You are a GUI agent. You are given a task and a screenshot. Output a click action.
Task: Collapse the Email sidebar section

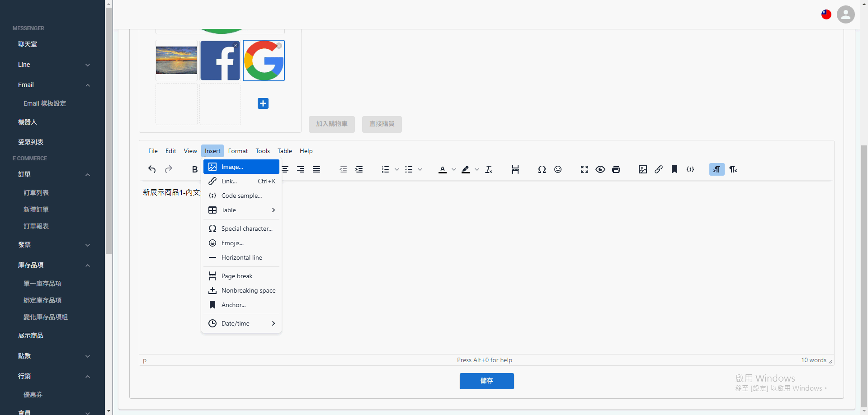(x=88, y=85)
